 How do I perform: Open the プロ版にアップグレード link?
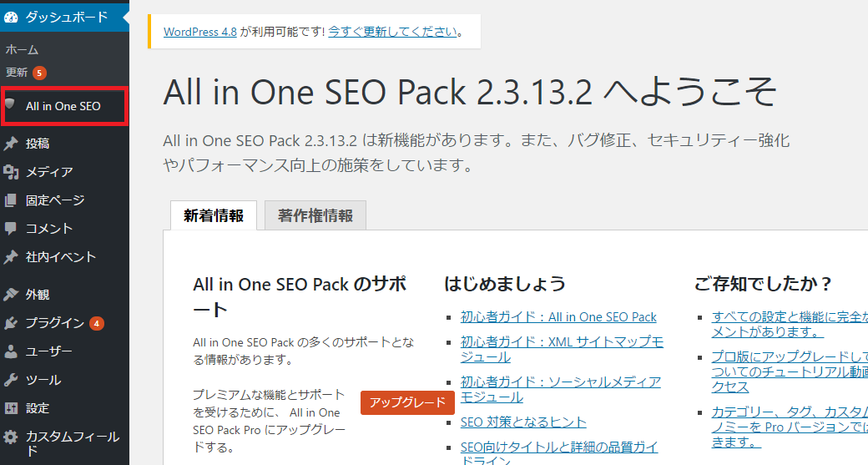click(x=790, y=371)
